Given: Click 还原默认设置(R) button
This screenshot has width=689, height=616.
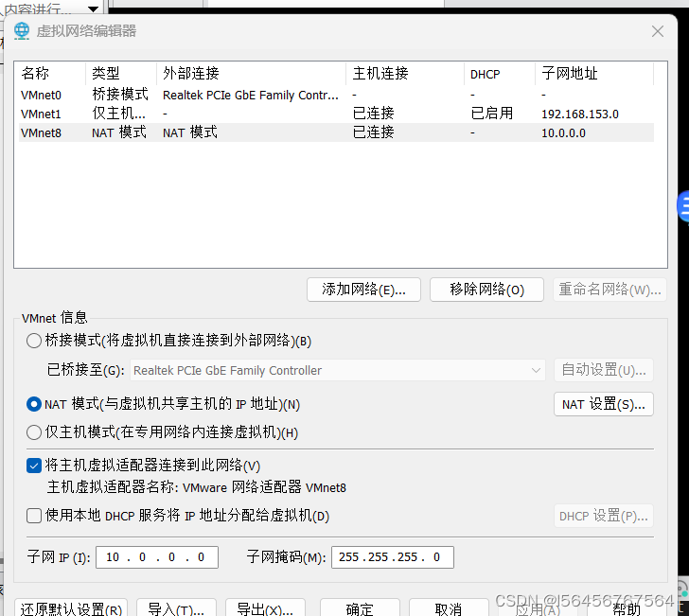Looking at the screenshot, I should click(x=71, y=608).
